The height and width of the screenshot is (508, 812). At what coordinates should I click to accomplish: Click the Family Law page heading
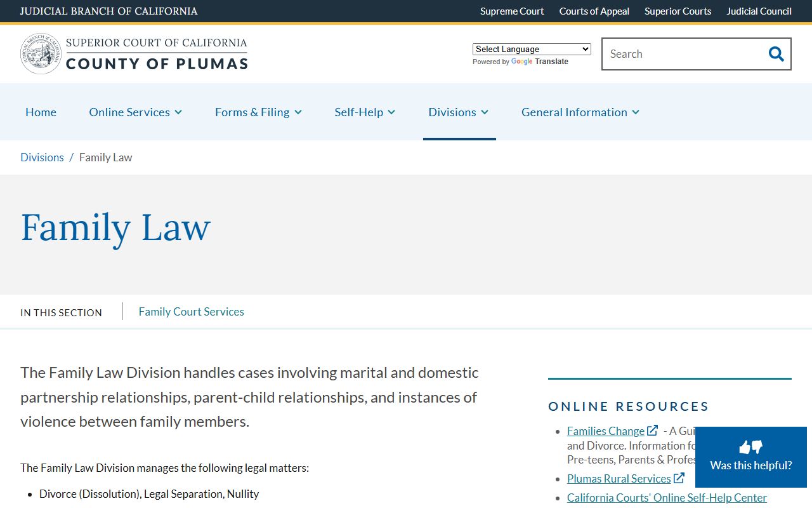(115, 227)
